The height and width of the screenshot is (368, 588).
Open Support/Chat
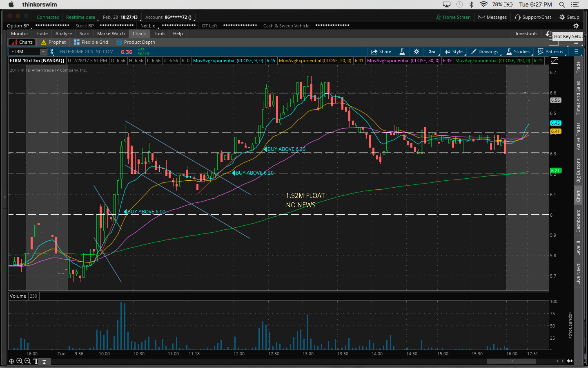[533, 17]
